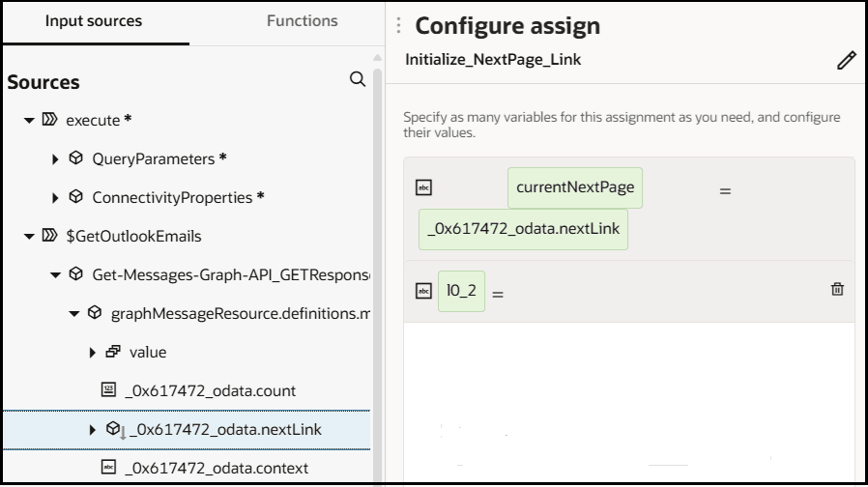Viewport: 868px width, 487px height.
Task: Click the string type icon beside currentNextPage
Action: pos(422,188)
